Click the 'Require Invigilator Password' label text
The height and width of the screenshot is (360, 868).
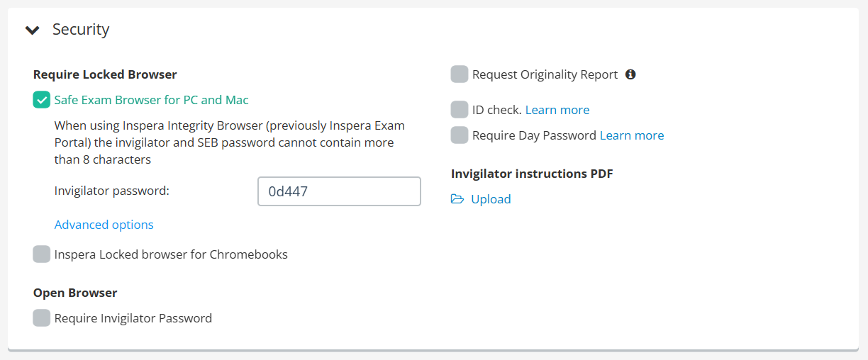[133, 318]
